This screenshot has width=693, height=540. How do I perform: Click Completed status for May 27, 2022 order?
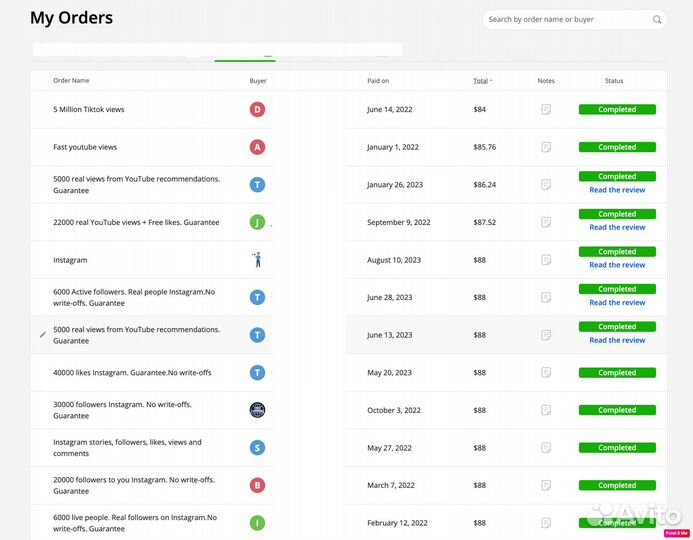coord(617,448)
